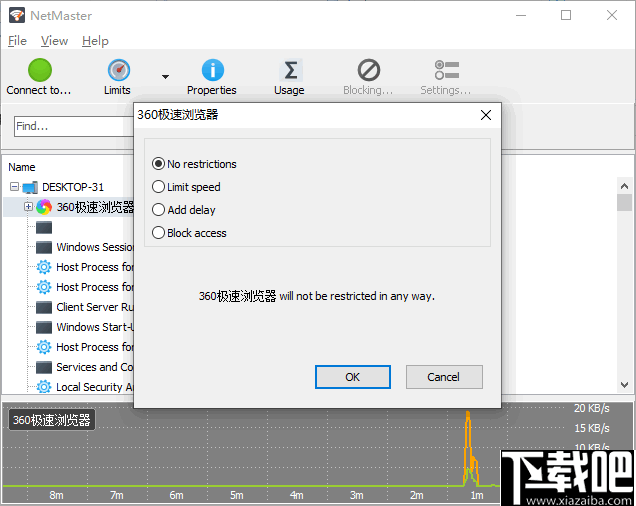Image resolution: width=636 pixels, height=506 pixels.
Task: Open the Limits gauge tool
Action: [118, 70]
